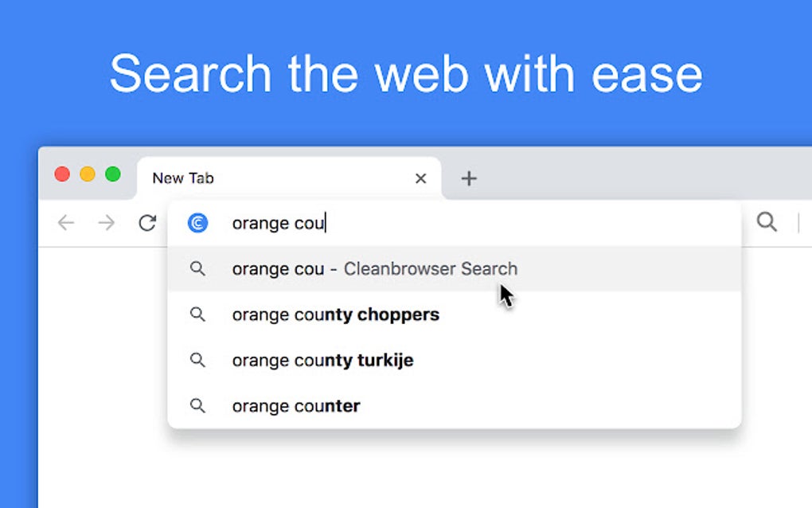Image resolution: width=812 pixels, height=508 pixels.
Task: Click the reload page icon
Action: 146,224
